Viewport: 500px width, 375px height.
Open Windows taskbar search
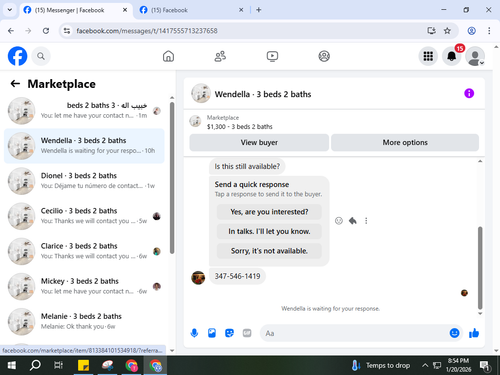coord(35,366)
